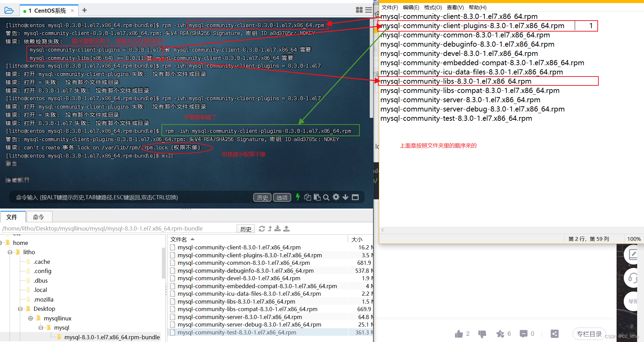Go up to the parent directory icon
The width and height of the screenshot is (644, 342).
(270, 228)
